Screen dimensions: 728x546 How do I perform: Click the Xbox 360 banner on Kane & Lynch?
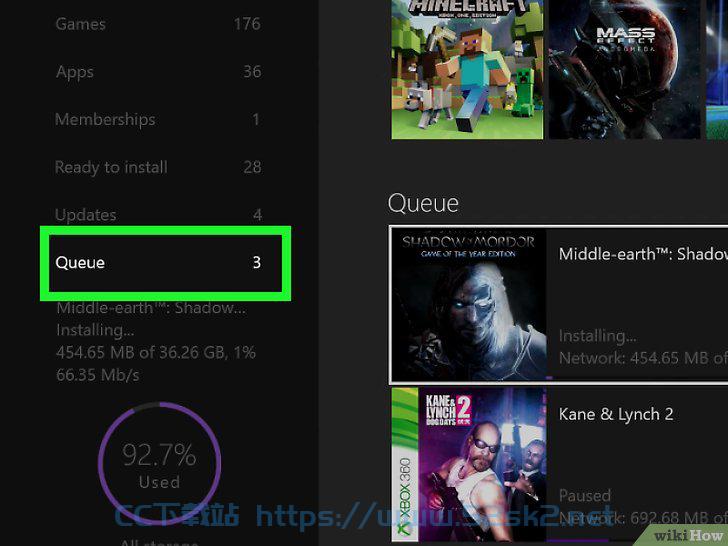pos(405,465)
